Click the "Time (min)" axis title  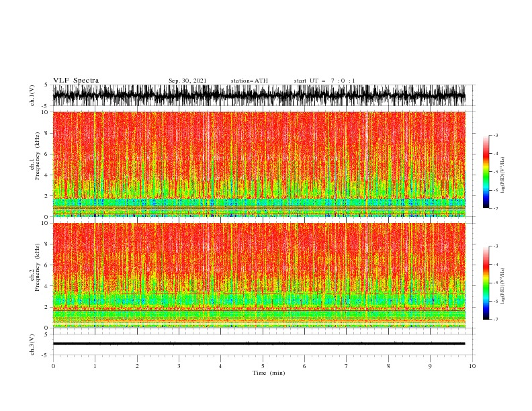(x=269, y=373)
